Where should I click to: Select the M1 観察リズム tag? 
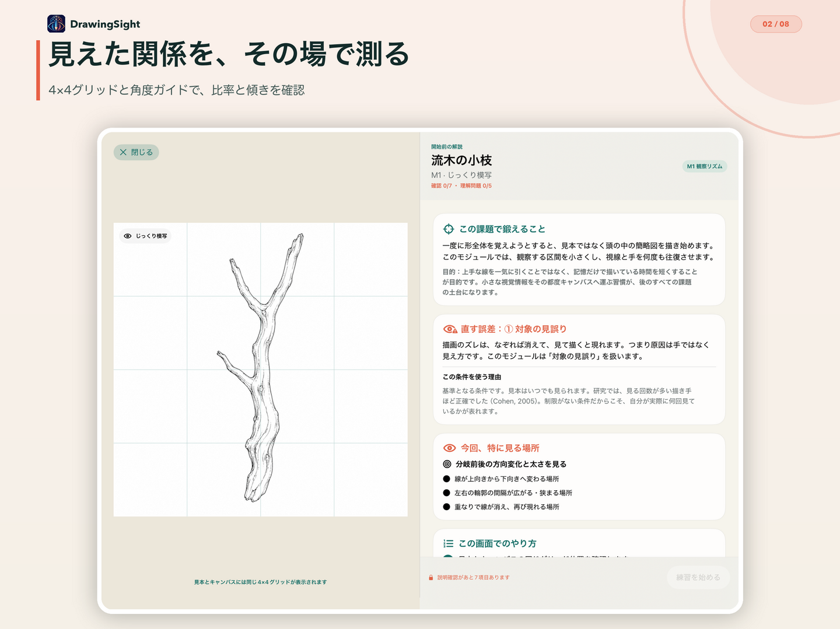point(705,166)
